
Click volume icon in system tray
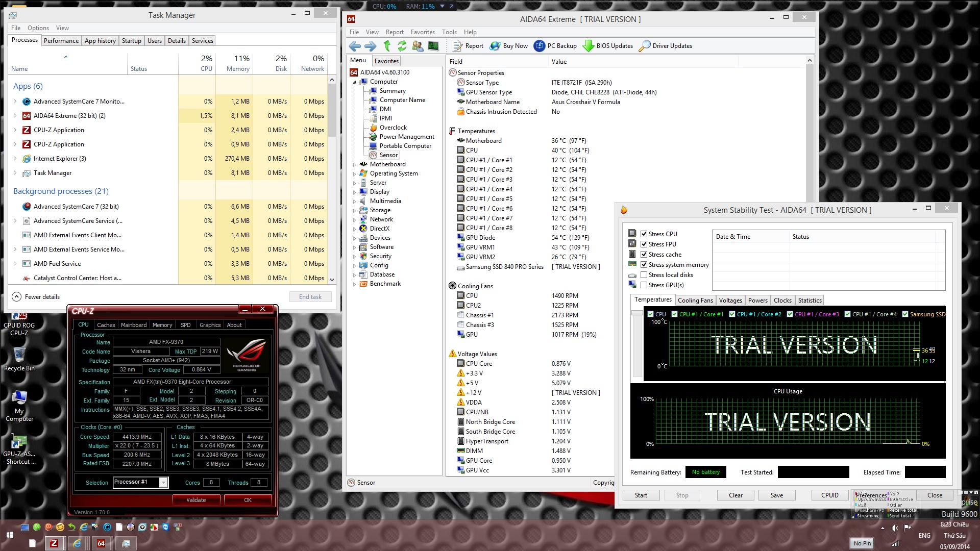point(895,528)
